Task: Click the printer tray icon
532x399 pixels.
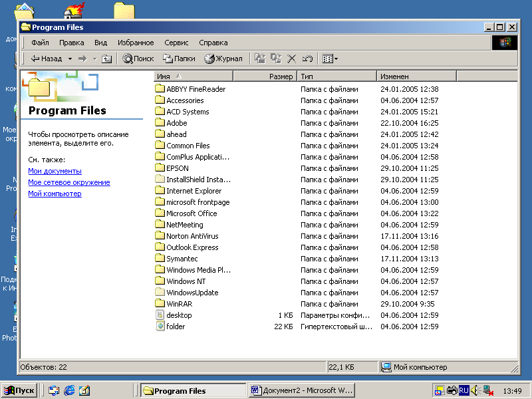Action: click(452, 390)
